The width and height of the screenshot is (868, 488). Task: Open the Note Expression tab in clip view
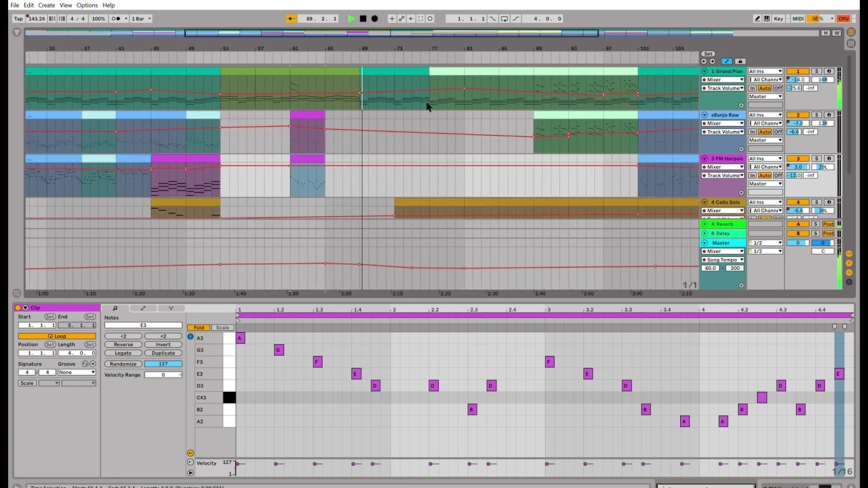click(x=171, y=308)
